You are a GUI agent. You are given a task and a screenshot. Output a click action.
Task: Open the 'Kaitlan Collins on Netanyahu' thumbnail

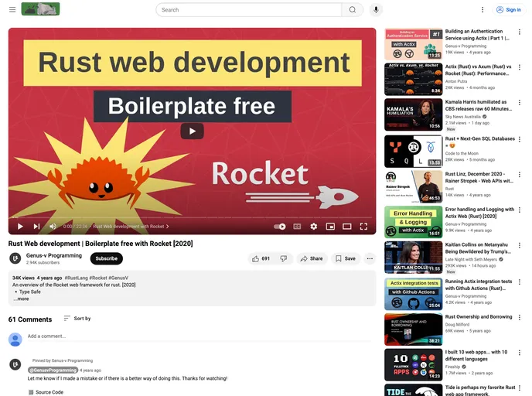(x=413, y=258)
